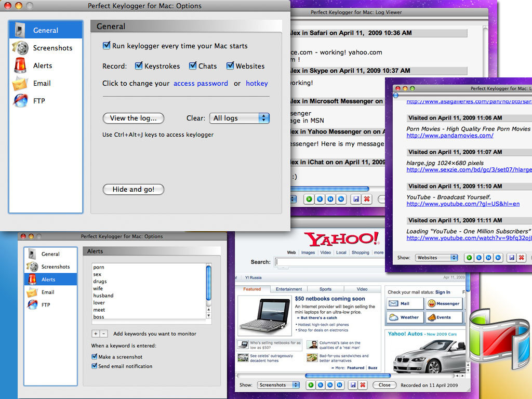The width and height of the screenshot is (532, 399).
Task: Select the 'drugs' keyword in the Alerts list
Action: coord(100,281)
